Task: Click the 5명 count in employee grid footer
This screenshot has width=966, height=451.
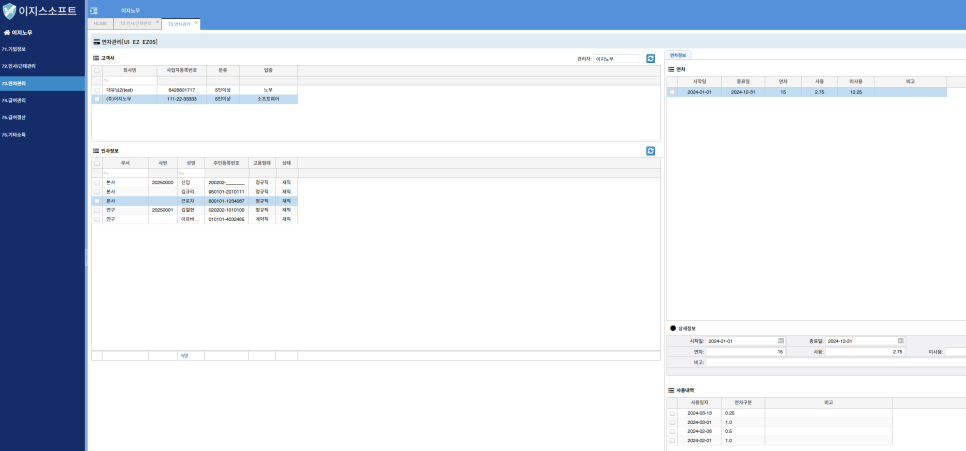Action: 184,356
